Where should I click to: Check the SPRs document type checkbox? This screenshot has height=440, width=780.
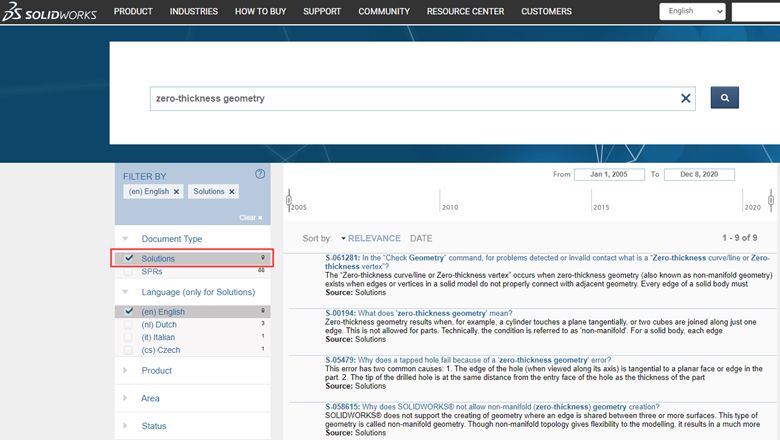coord(128,271)
